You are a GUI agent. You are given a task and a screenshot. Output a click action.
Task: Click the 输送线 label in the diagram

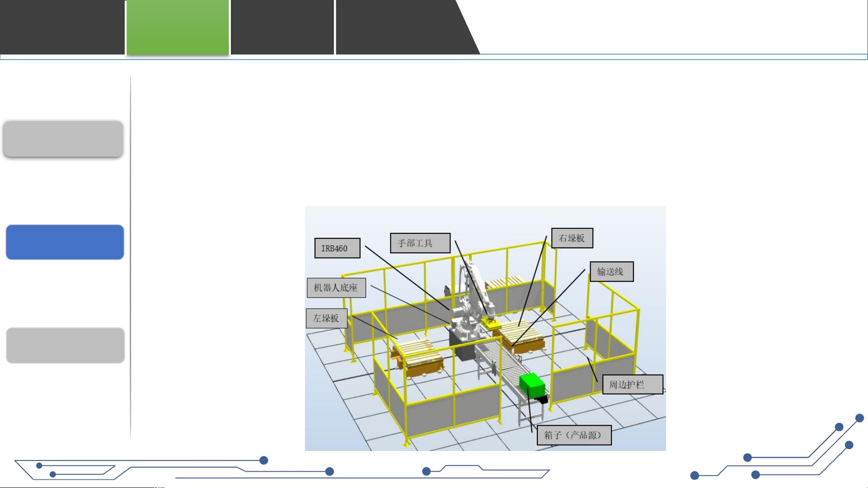click(x=611, y=271)
